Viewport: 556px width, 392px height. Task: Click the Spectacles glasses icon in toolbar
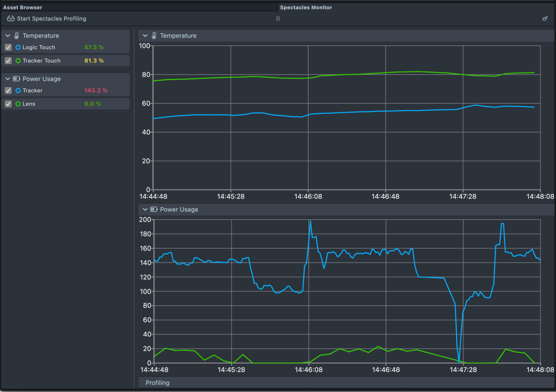click(x=11, y=19)
